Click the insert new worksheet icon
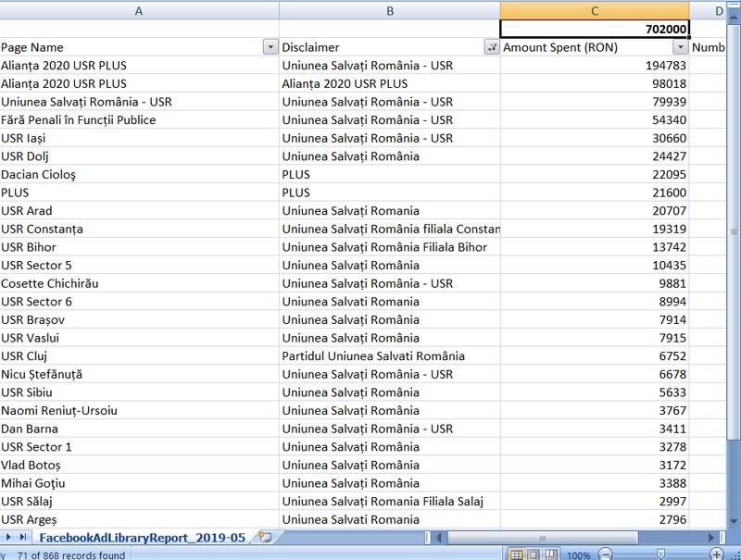 pyautogui.click(x=266, y=538)
